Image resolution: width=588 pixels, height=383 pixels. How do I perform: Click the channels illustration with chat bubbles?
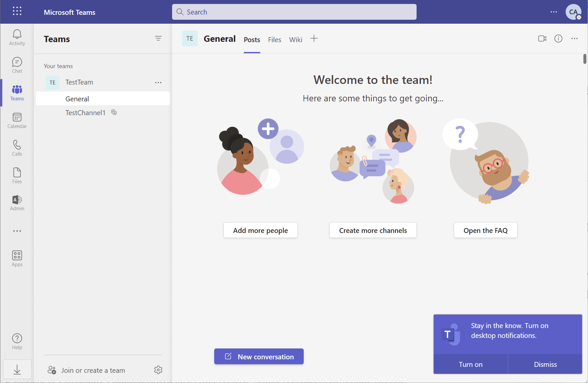coord(373,161)
